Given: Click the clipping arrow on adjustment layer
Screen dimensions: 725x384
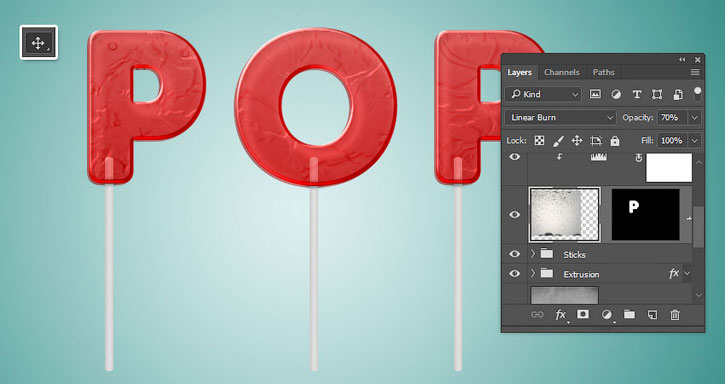Looking at the screenshot, I should tap(559, 157).
